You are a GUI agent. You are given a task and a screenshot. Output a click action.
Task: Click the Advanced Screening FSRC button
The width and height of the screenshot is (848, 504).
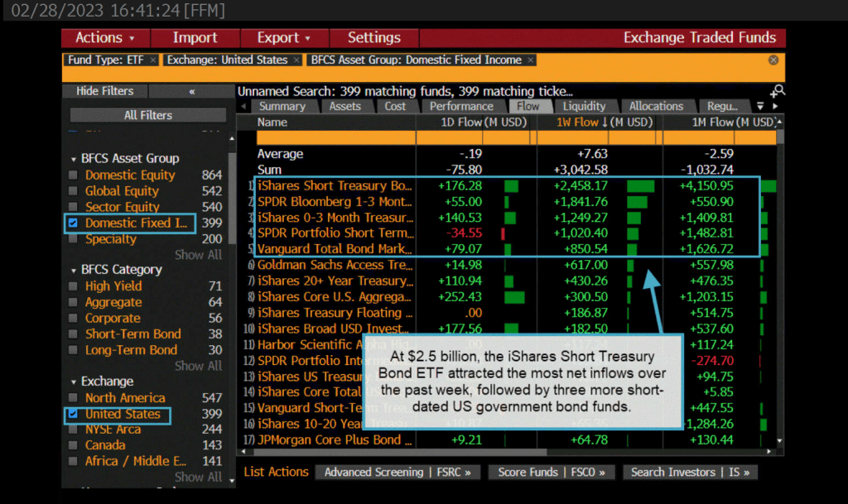[397, 472]
